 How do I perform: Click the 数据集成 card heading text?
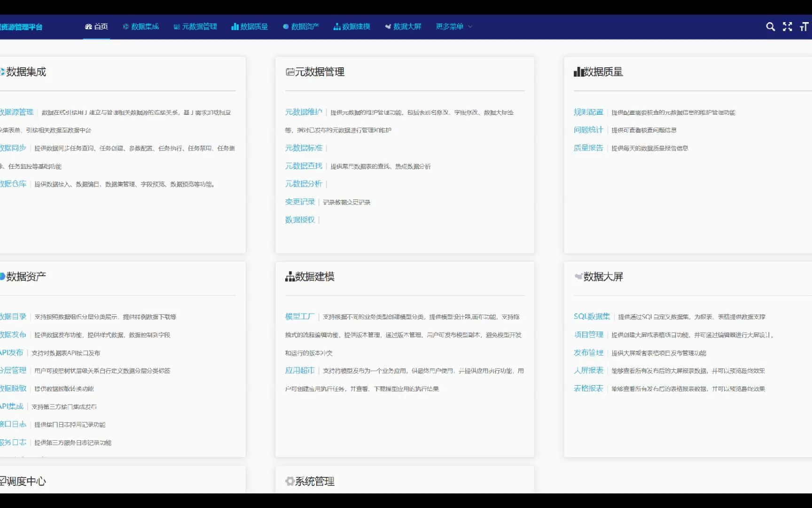[x=26, y=72]
